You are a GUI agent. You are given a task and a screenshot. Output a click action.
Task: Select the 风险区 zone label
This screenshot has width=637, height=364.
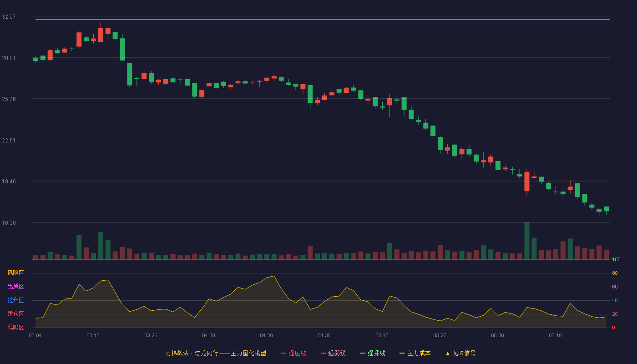pyautogui.click(x=15, y=273)
